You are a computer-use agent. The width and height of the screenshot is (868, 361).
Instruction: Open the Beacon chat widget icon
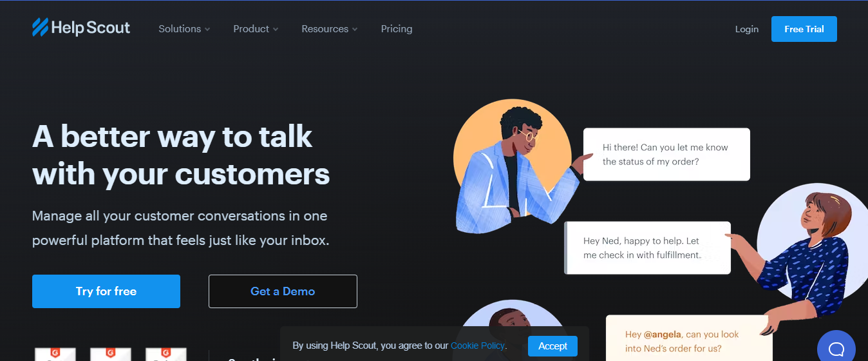(x=836, y=349)
